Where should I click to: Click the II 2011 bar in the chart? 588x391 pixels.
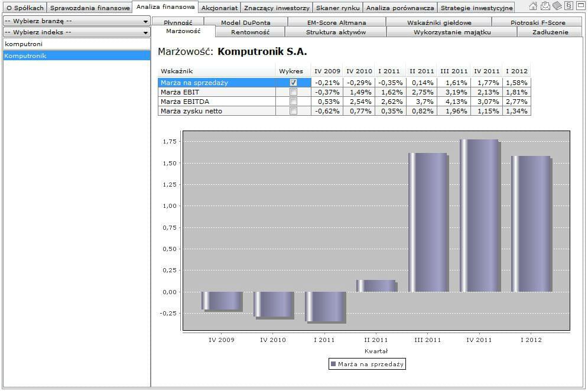(376, 286)
